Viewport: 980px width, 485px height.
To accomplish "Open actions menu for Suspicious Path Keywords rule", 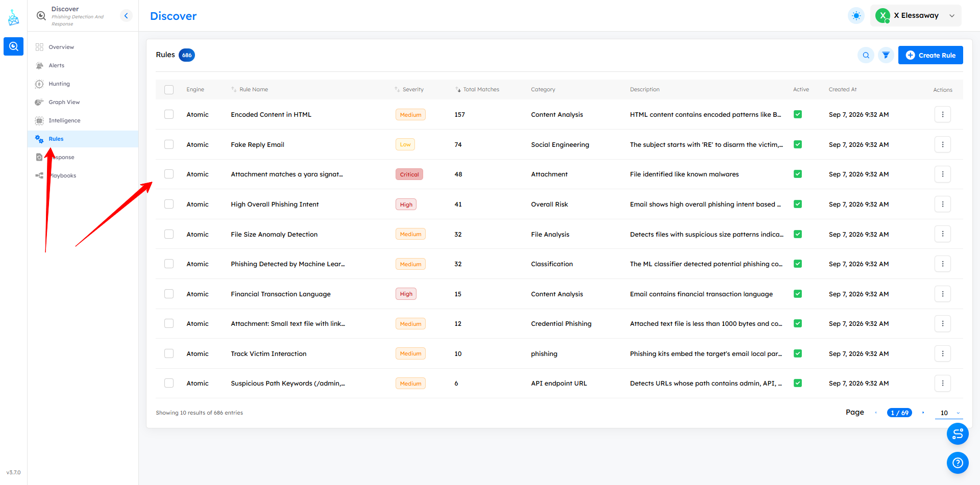I will click(x=943, y=383).
